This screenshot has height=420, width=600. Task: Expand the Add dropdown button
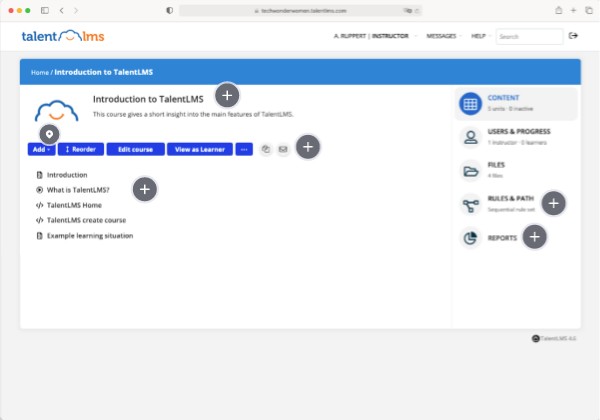(x=41, y=149)
